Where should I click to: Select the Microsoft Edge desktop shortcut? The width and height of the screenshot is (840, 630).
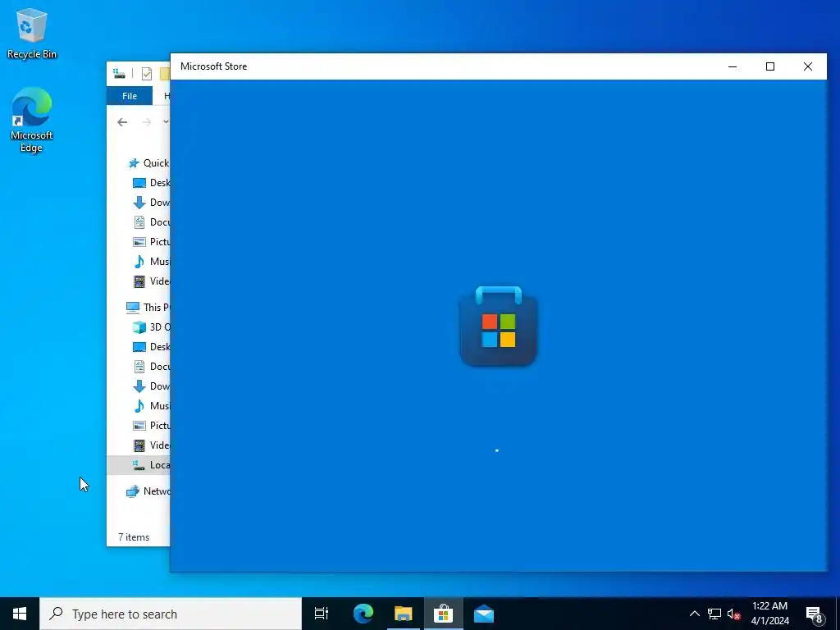32,120
